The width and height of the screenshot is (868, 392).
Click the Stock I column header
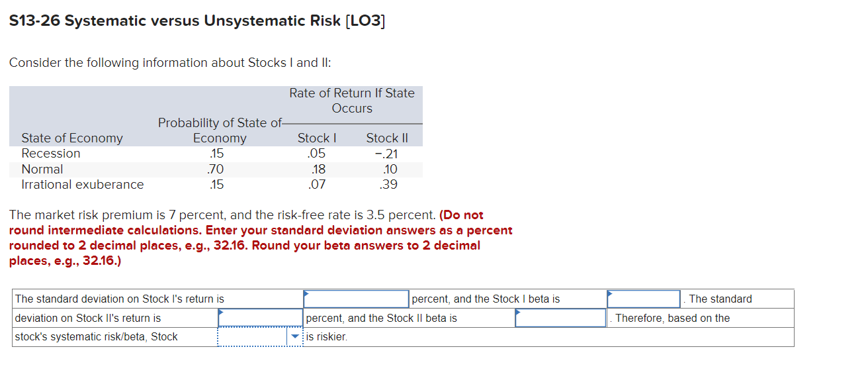(316, 138)
